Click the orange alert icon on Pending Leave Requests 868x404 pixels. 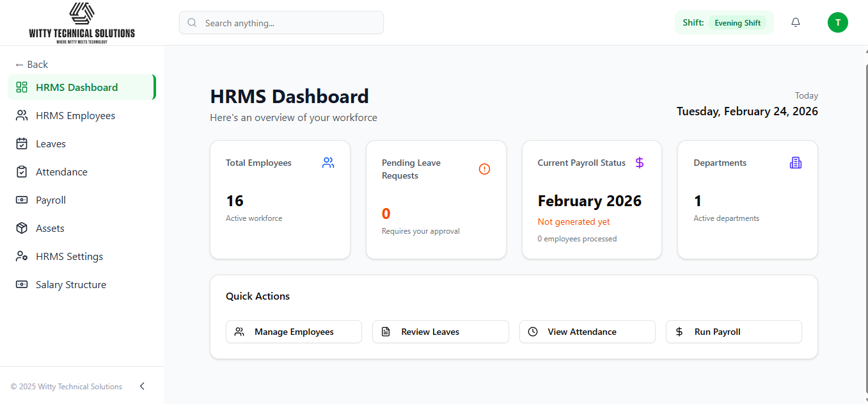pos(484,169)
